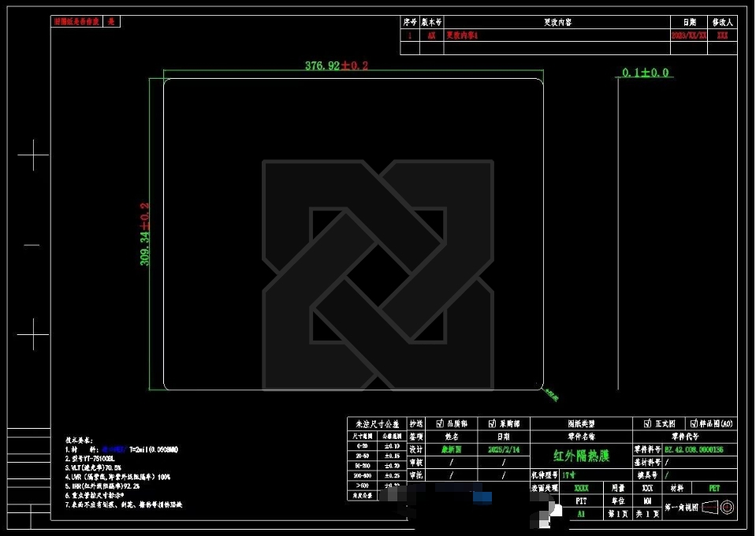The image size is (756, 536).
Task: Click the 17寸 model value
Action: [x=569, y=475]
